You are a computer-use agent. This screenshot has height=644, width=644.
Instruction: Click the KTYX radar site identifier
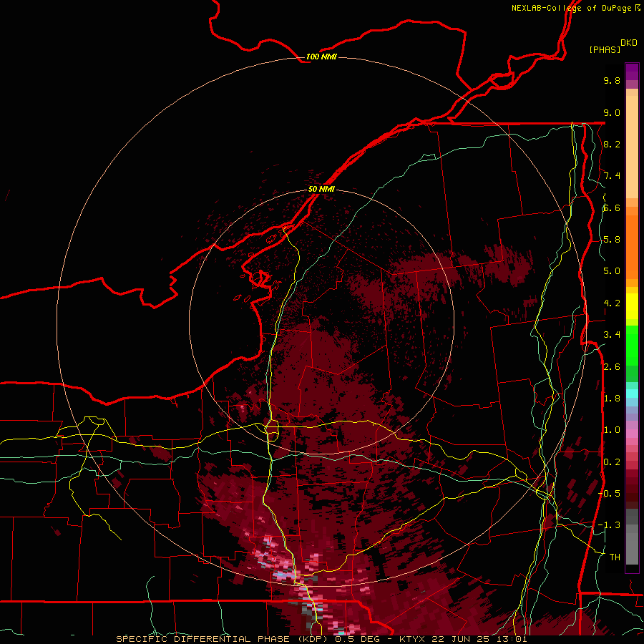point(414,639)
